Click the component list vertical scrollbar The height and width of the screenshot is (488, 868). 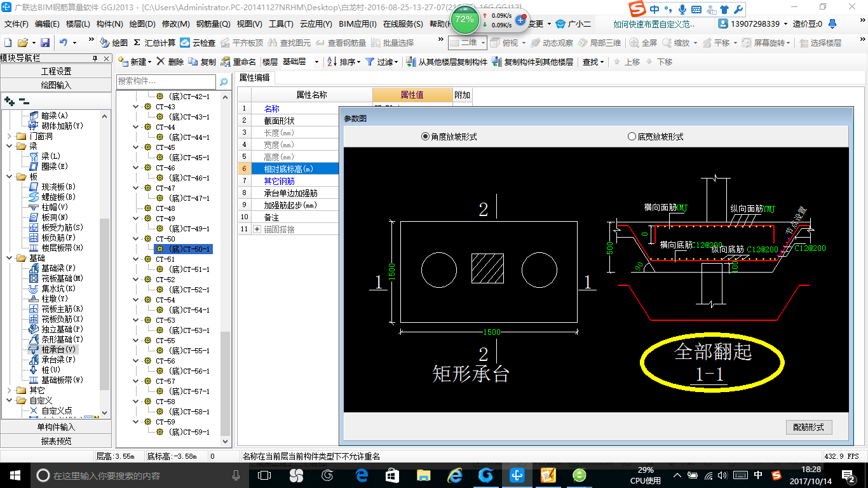coord(225,383)
